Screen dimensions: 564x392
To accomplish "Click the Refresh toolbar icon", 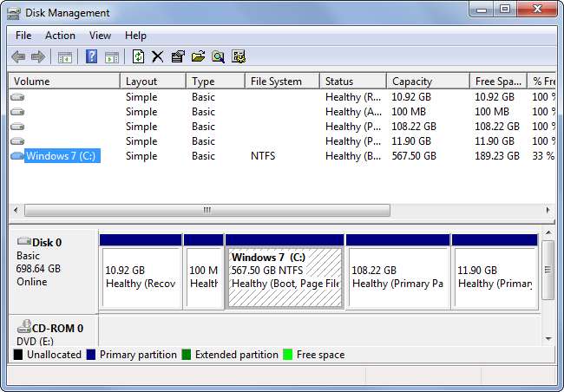I will click(x=138, y=57).
